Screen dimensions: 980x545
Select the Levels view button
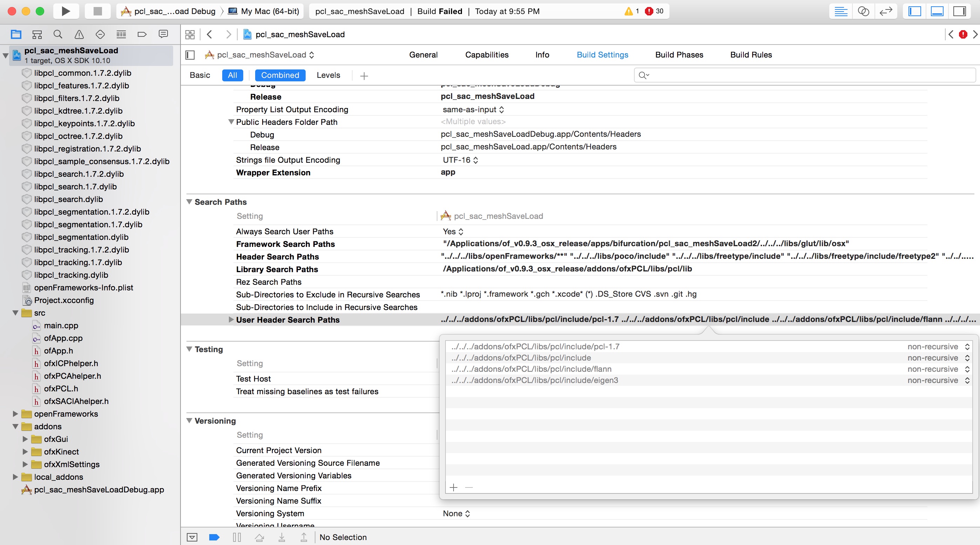point(328,75)
